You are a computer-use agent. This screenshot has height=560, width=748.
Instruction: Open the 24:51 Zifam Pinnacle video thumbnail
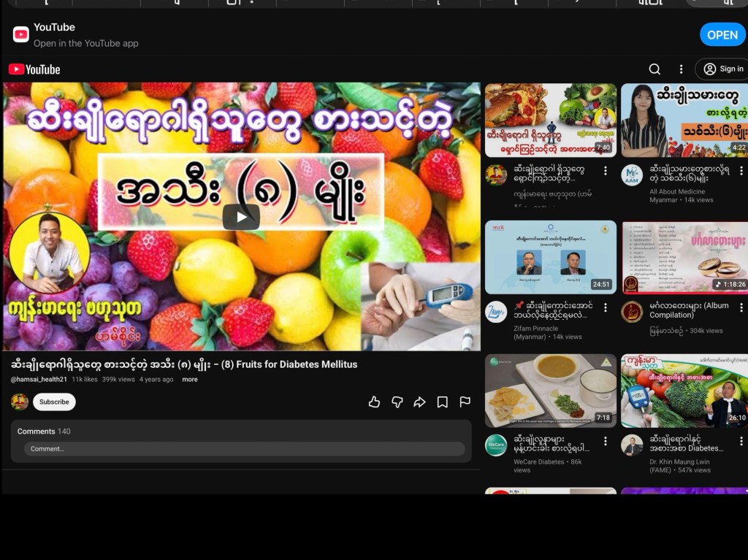[x=551, y=257]
